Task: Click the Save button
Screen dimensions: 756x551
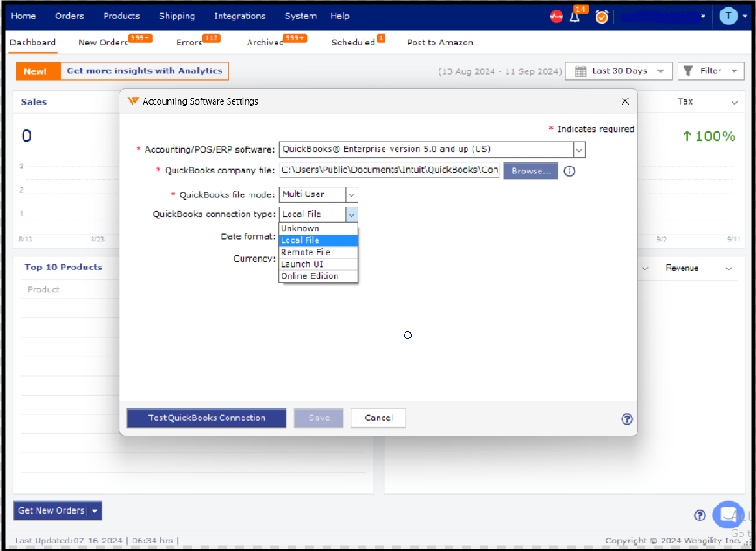Action: click(x=318, y=418)
